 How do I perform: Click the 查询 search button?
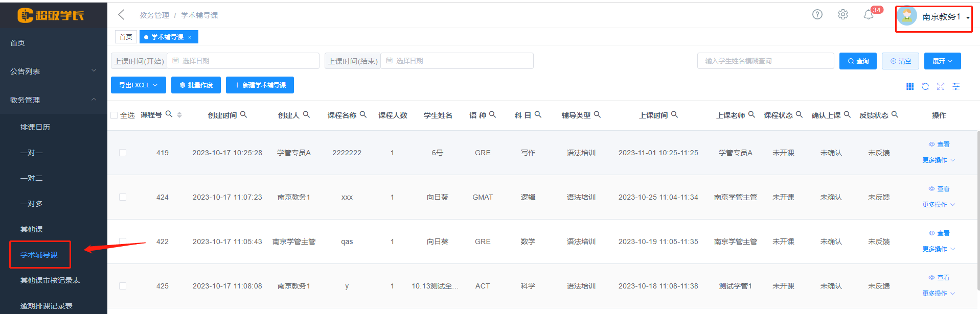pyautogui.click(x=858, y=61)
